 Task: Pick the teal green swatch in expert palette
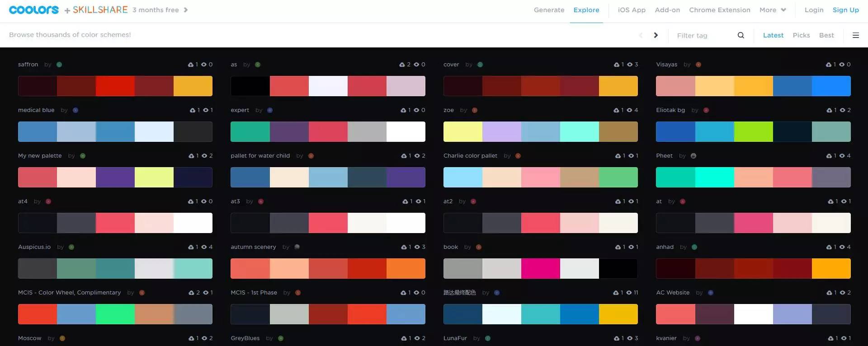(250, 131)
